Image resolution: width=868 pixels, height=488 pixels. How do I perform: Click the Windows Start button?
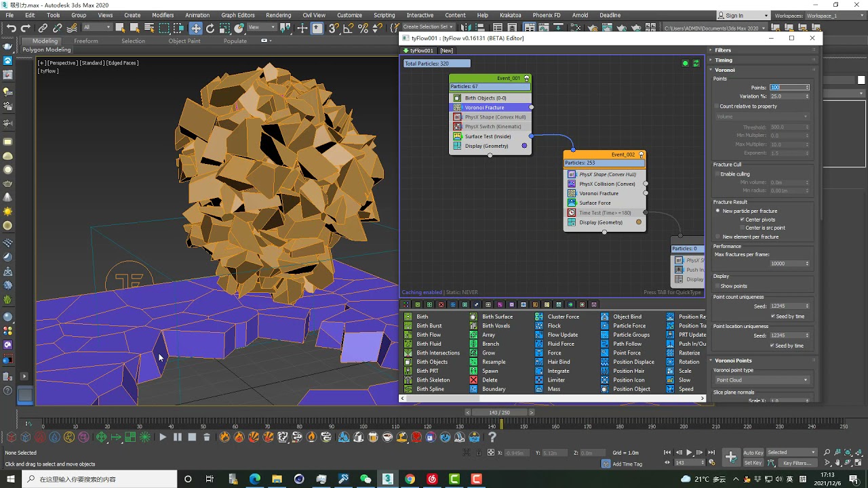11,479
